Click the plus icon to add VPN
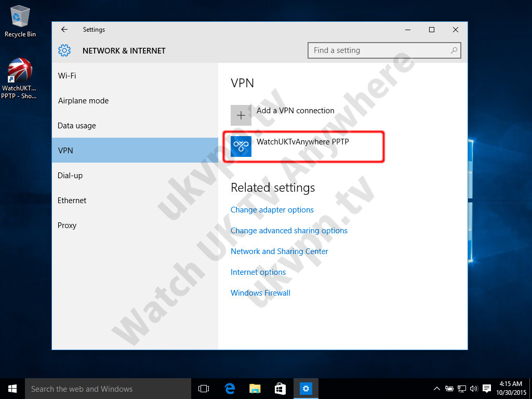Image resolution: width=532 pixels, height=399 pixels. 241,115
